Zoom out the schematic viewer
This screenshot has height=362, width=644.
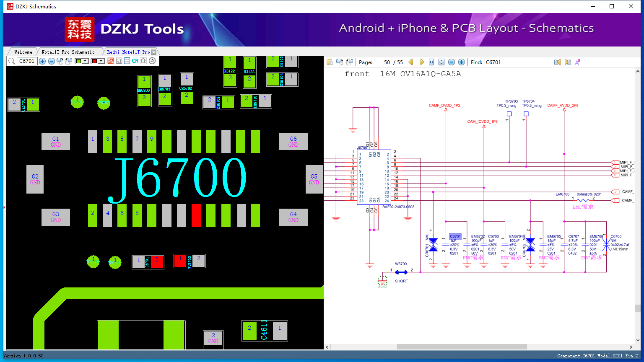pyautogui.click(x=452, y=62)
